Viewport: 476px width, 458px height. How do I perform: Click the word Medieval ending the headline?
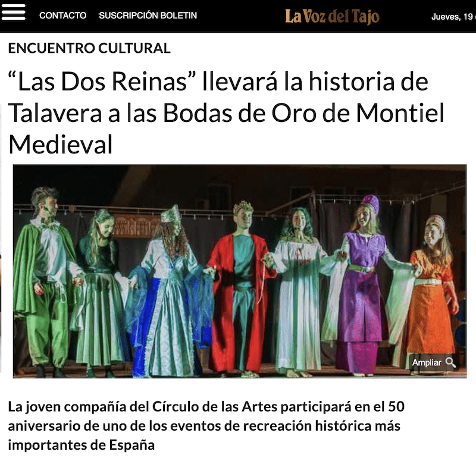[61, 145]
